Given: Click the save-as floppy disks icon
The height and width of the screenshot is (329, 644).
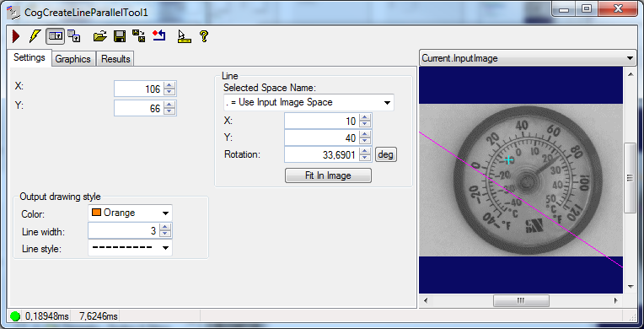Looking at the screenshot, I should pos(139,36).
